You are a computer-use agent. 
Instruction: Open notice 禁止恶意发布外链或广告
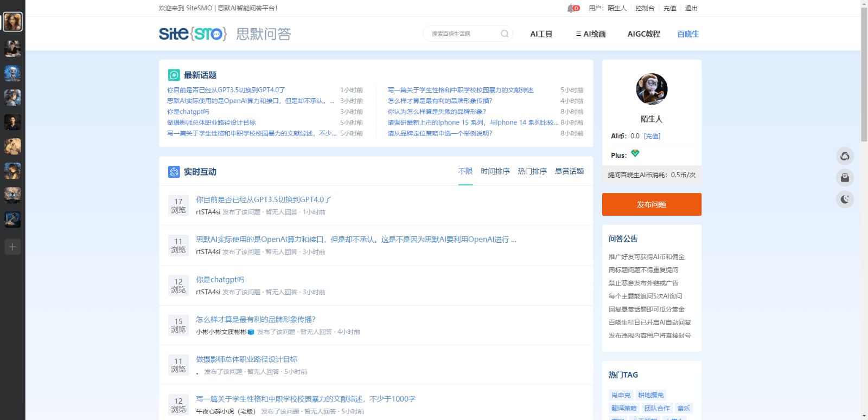pos(643,283)
